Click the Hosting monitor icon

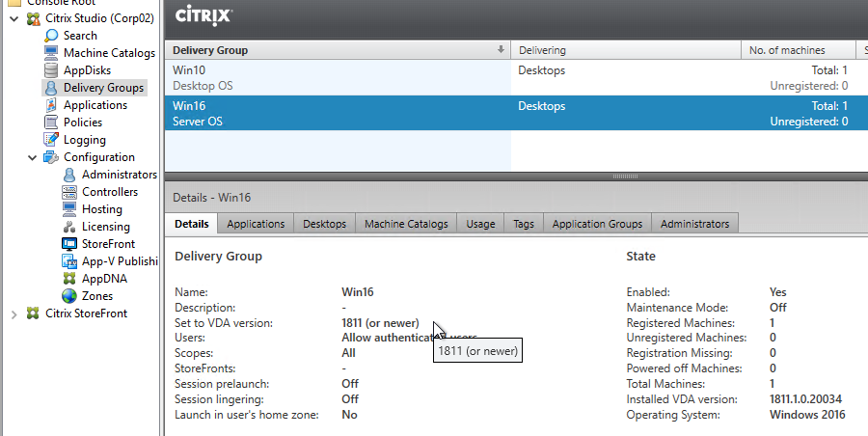click(69, 209)
